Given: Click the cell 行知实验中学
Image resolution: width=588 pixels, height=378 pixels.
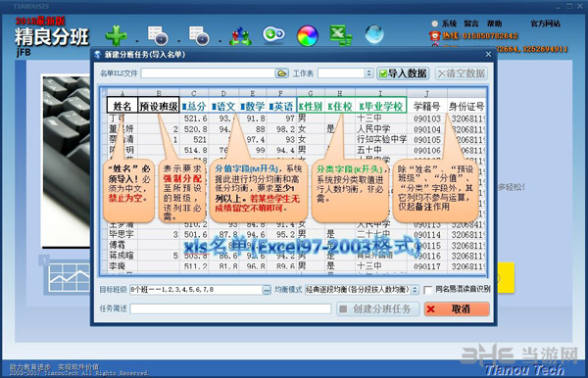Looking at the screenshot, I should point(381,139).
